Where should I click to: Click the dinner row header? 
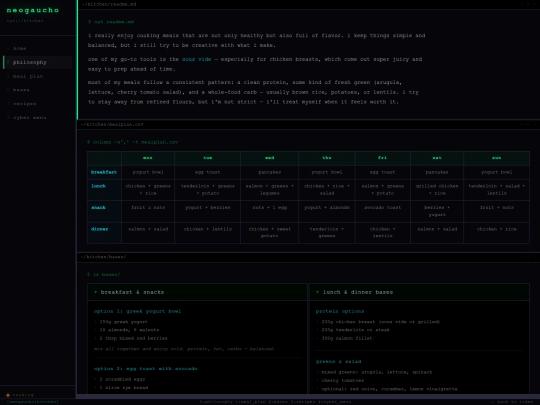click(104, 232)
